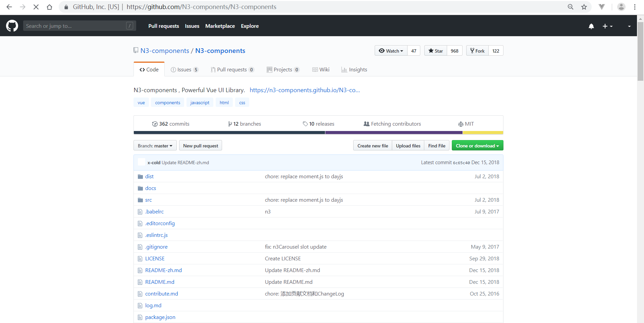
Task: Open the Pull requests repo tab
Action: 232,69
